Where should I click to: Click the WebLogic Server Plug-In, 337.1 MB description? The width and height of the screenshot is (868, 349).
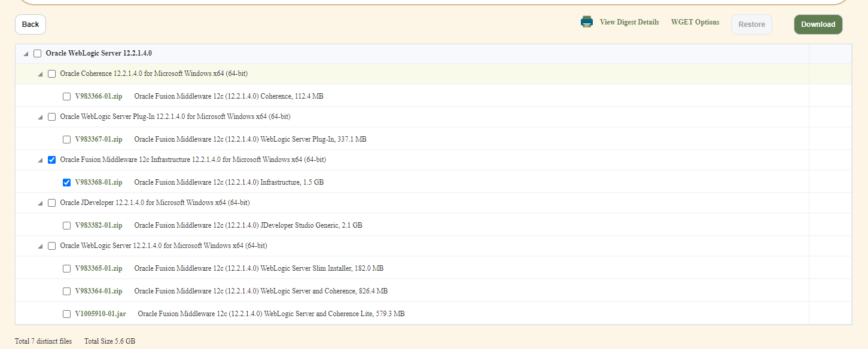[x=250, y=139]
